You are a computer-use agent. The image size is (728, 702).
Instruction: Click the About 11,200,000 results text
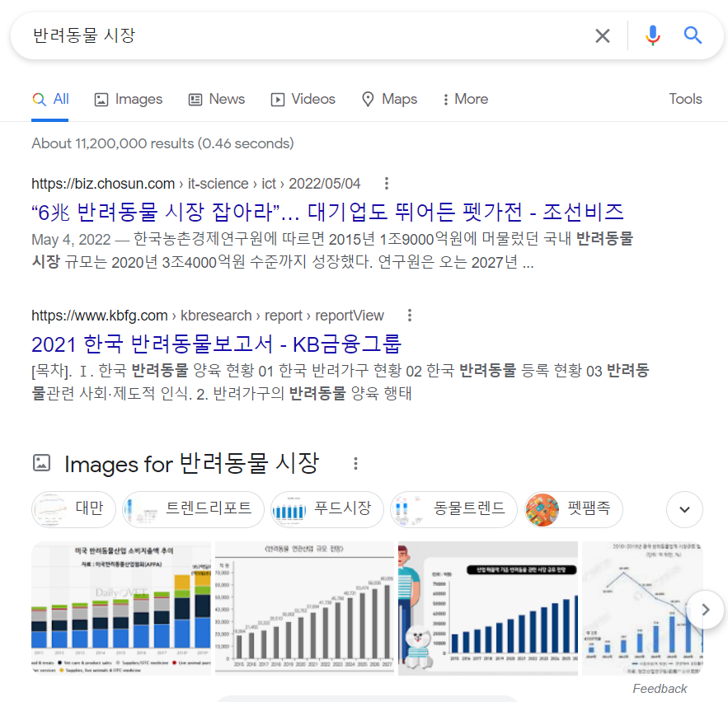[162, 143]
